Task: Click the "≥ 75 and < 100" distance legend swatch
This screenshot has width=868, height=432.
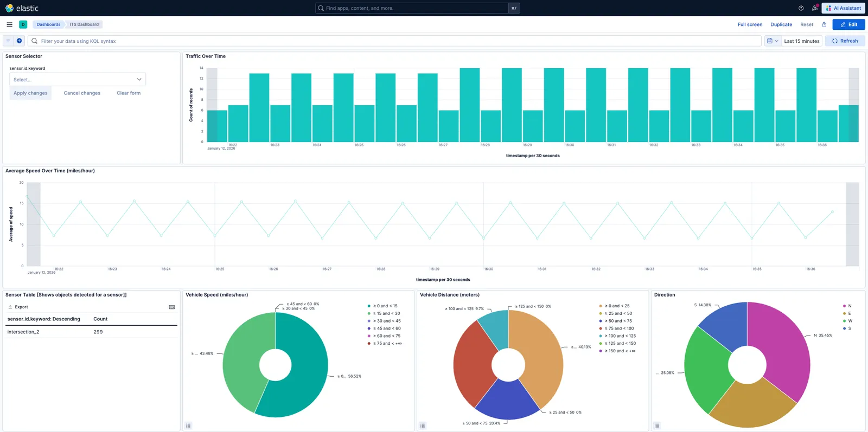Action: [x=601, y=328]
